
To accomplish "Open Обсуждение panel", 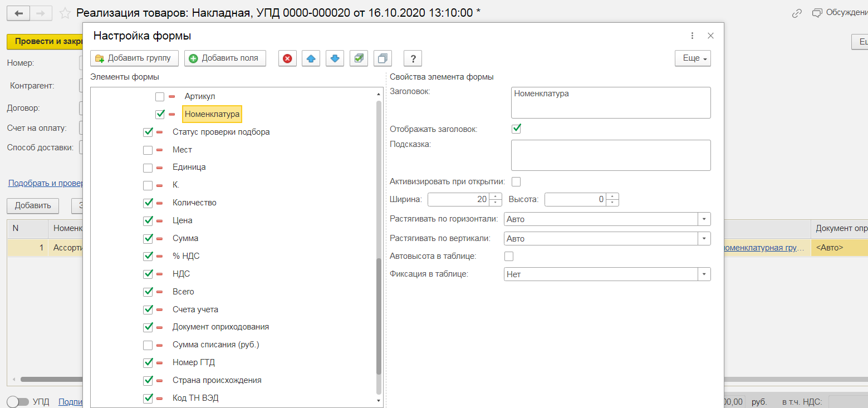I will 840,13.
